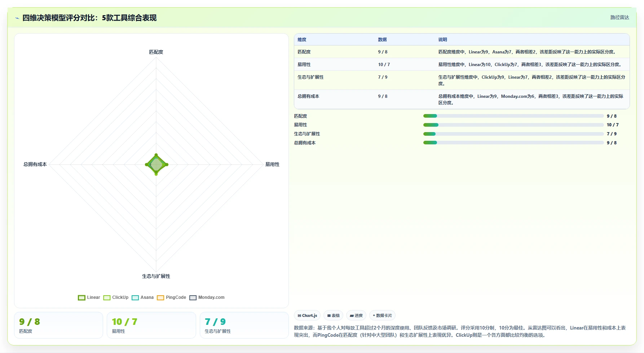The width and height of the screenshot is (644, 353).
Task: Click the 总拥有成本 axis label on the radar chart
Action: pyautogui.click(x=35, y=164)
